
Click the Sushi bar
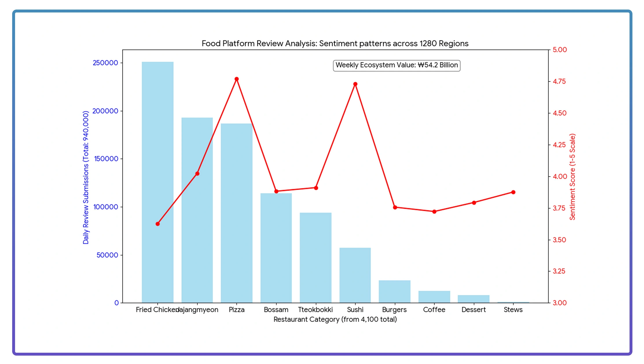click(x=355, y=275)
